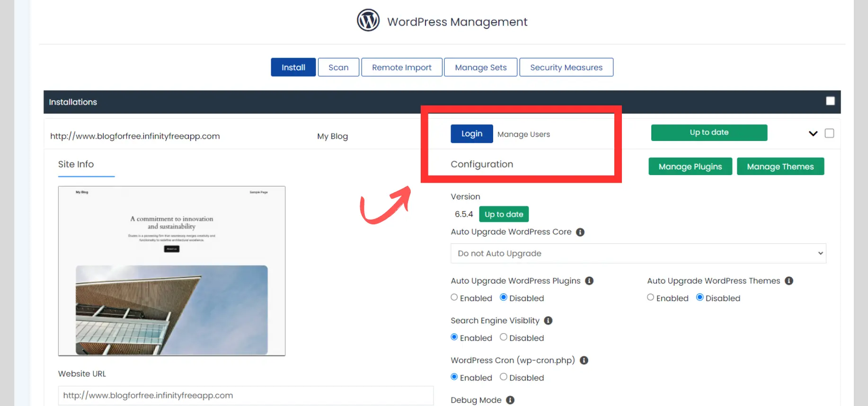Click the blue Login button
868x406 pixels.
(472, 134)
